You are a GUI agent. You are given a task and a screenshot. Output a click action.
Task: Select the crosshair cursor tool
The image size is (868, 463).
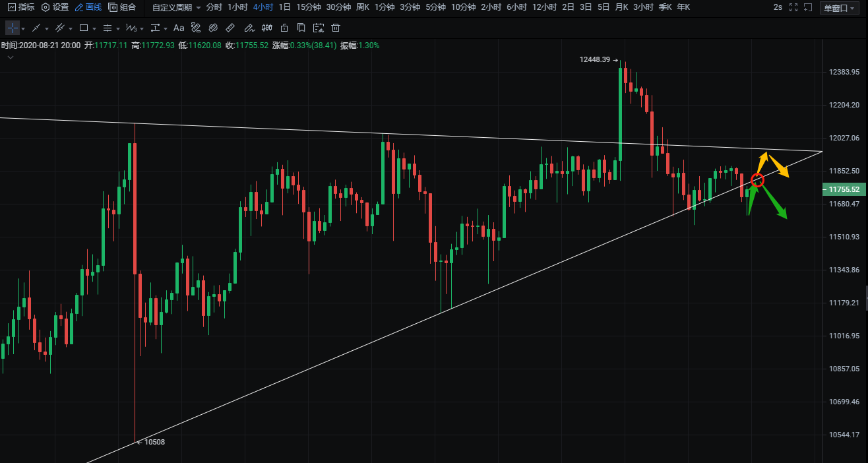pos(13,28)
